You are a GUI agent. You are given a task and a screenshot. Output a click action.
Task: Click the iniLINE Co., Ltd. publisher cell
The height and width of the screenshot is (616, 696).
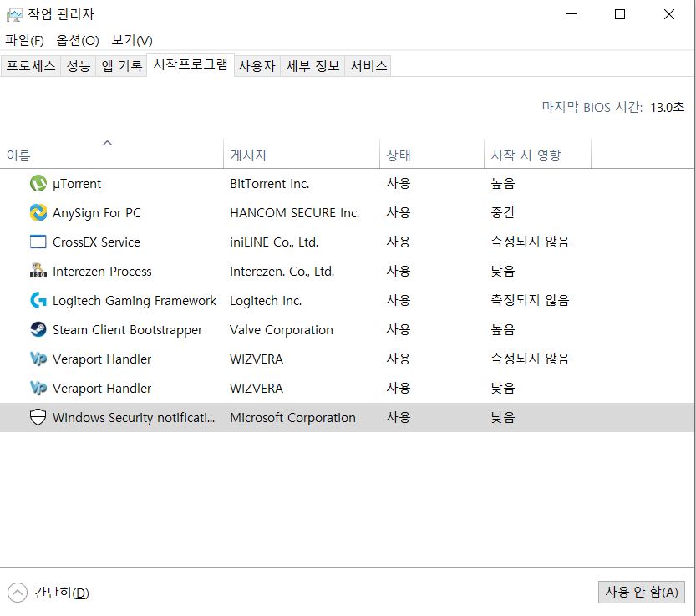[274, 242]
